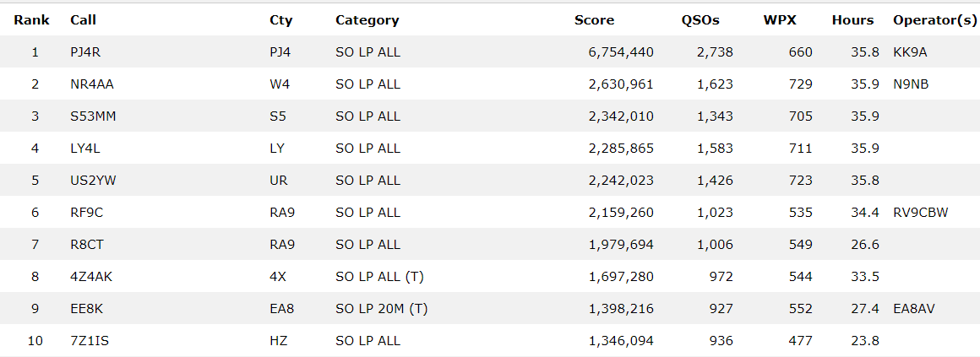
Task: Click the NR4AA callsign entry
Action: point(91,84)
